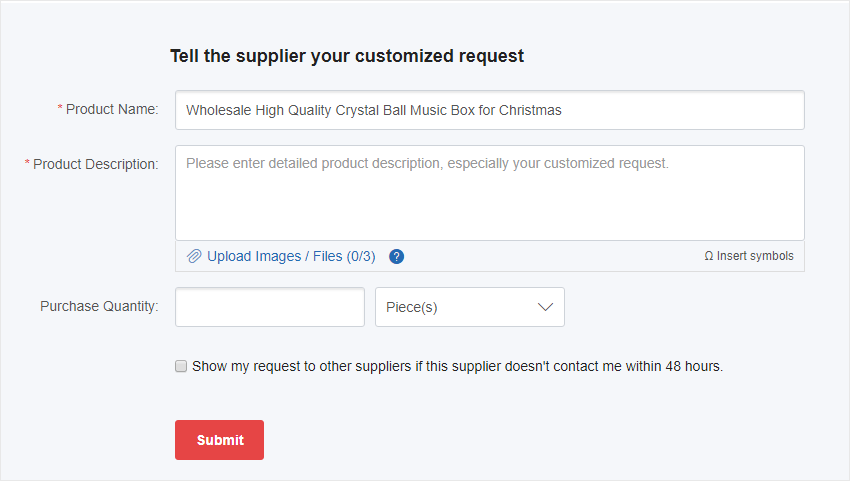Click into the Product Description text area
Image resolution: width=850 pixels, height=481 pixels.
pos(489,193)
